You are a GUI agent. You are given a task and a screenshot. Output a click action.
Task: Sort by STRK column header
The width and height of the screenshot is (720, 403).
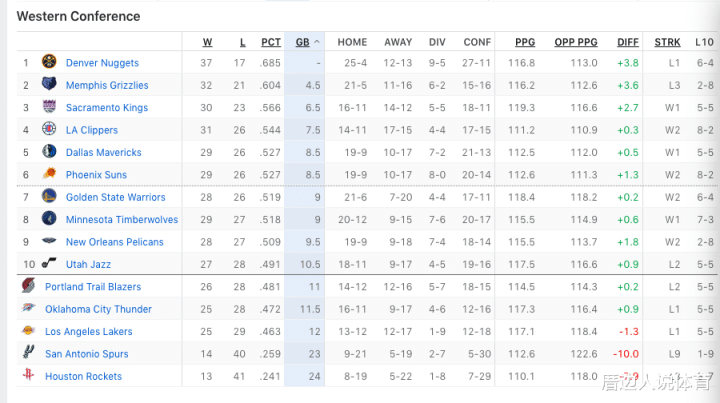[667, 42]
